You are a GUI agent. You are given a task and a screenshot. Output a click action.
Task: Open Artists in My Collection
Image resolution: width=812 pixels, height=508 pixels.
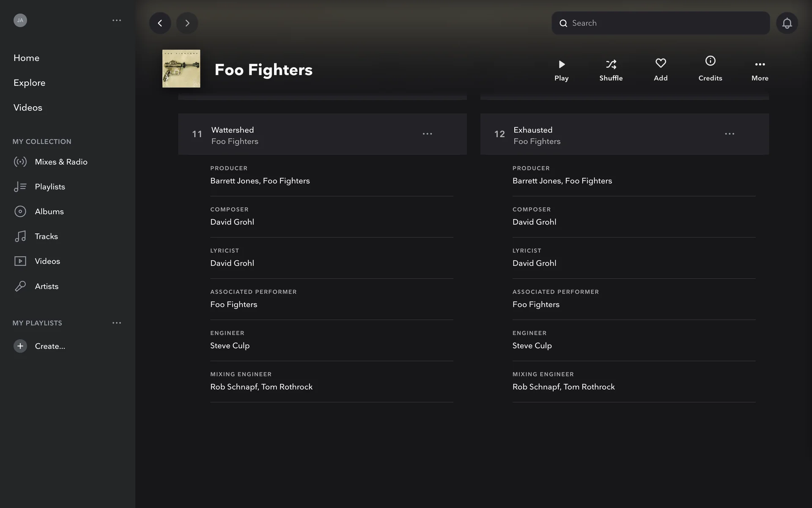pos(47,286)
